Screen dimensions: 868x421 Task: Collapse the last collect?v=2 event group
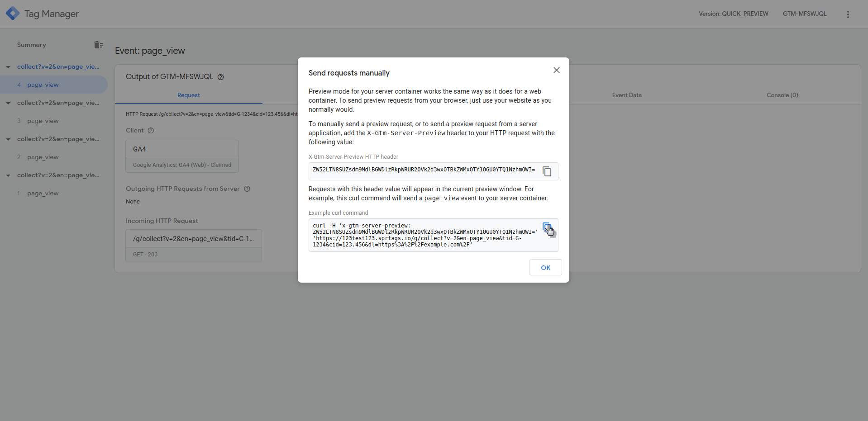tap(8, 175)
